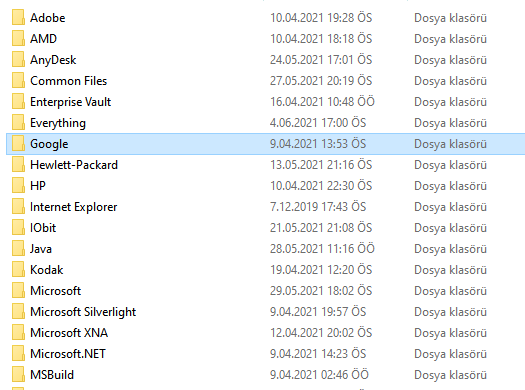Select the AnyDesk folder name
Viewport: 525px width, 390px height.
click(x=53, y=60)
